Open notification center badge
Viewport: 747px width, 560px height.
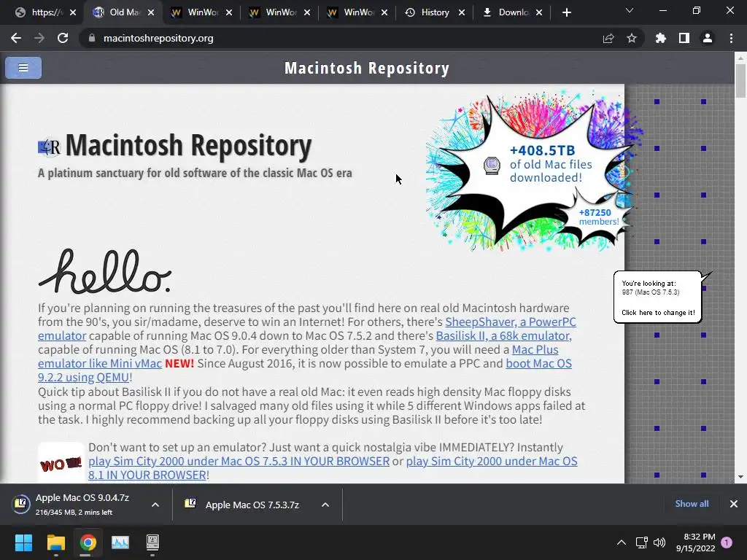point(727,542)
